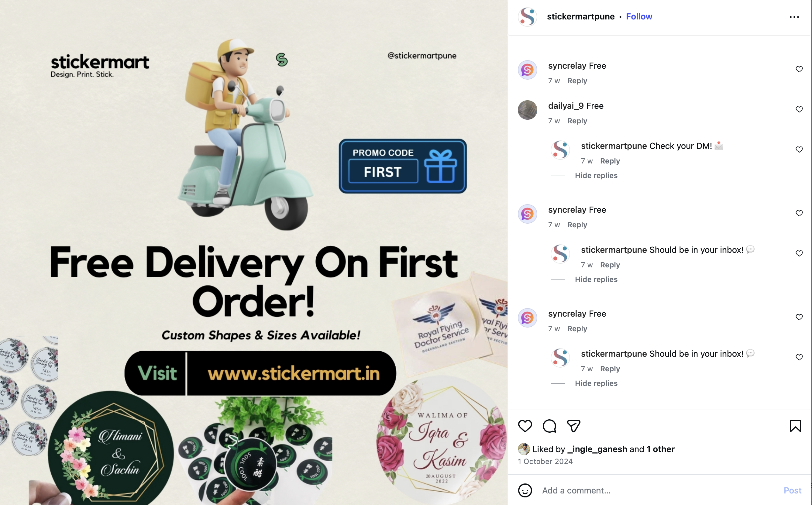Save post with the bookmark icon

795,426
